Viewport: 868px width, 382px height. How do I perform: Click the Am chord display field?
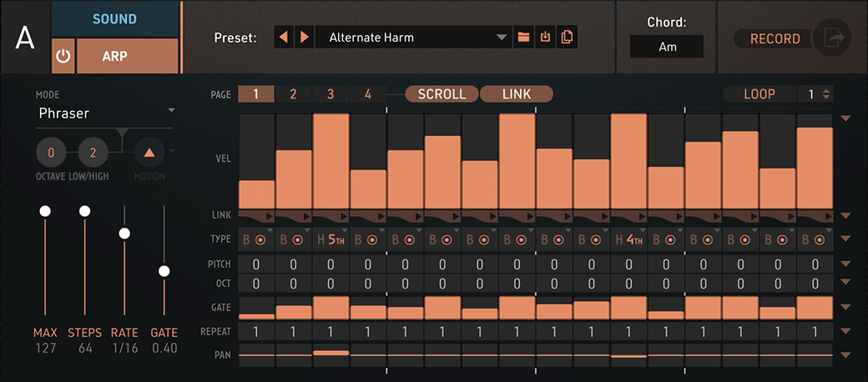(x=667, y=48)
